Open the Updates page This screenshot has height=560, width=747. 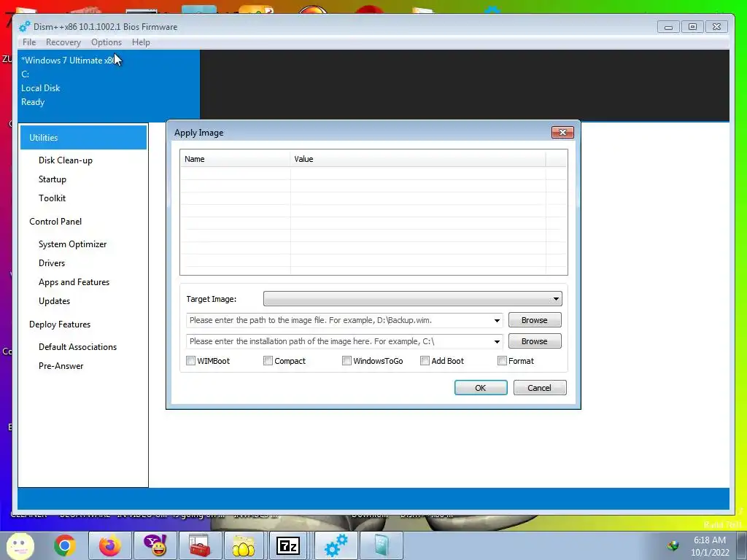[x=54, y=301]
